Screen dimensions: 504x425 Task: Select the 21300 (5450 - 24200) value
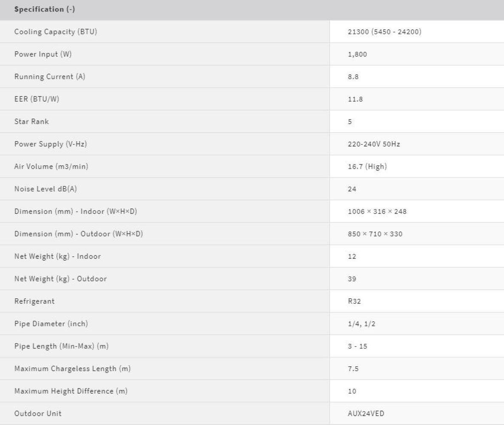coord(384,32)
